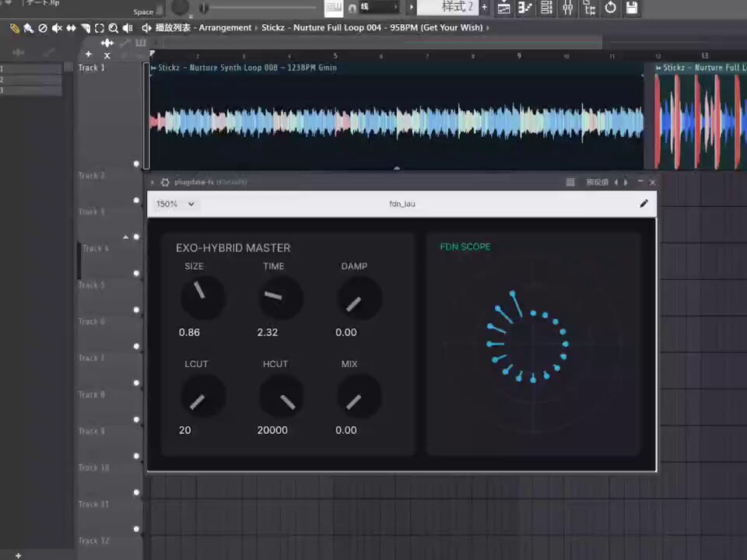747x560 pixels.
Task: Toggle mute dot on Track 1
Action: (136, 164)
